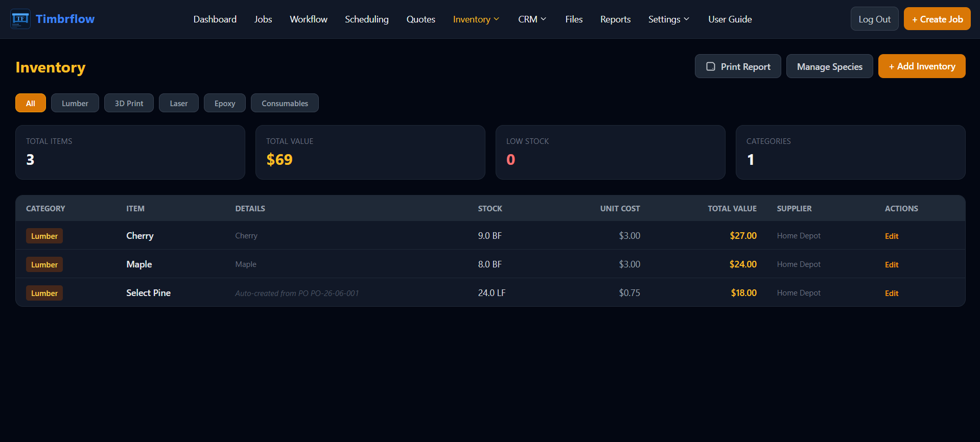Select the All filter tab
Screen dimensions: 980x442
[31, 103]
